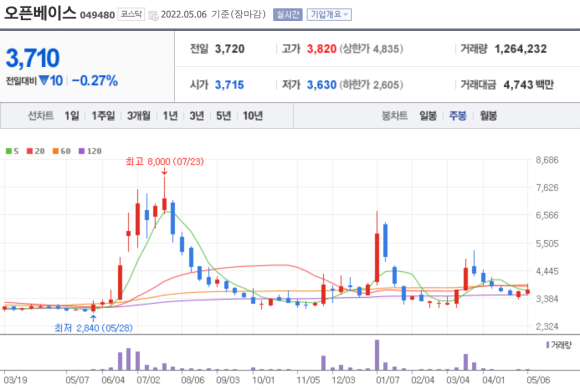Click the 고가 value 3,820
Image resolution: width=580 pixels, height=390 pixels.
(321, 49)
